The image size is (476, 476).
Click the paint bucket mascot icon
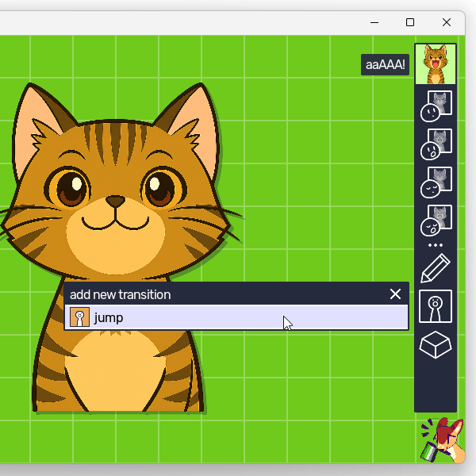pos(441,440)
